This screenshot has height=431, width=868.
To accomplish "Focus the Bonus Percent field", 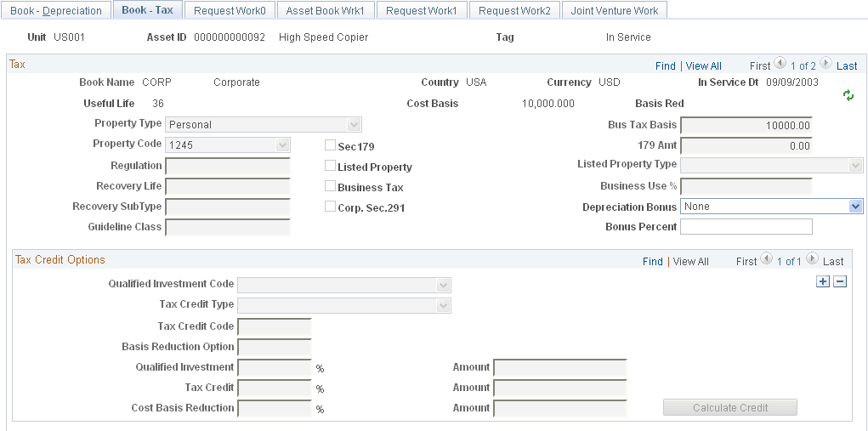I will (x=746, y=227).
